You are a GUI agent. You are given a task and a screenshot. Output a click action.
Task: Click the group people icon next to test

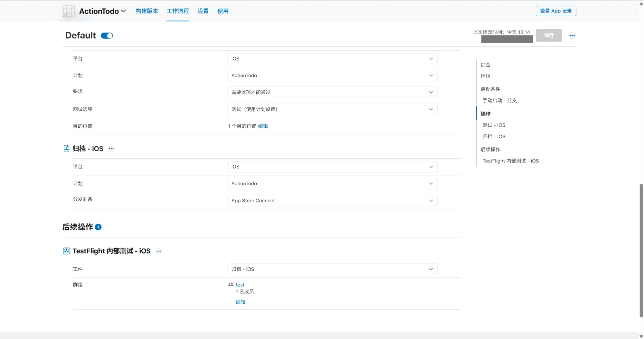click(x=231, y=284)
